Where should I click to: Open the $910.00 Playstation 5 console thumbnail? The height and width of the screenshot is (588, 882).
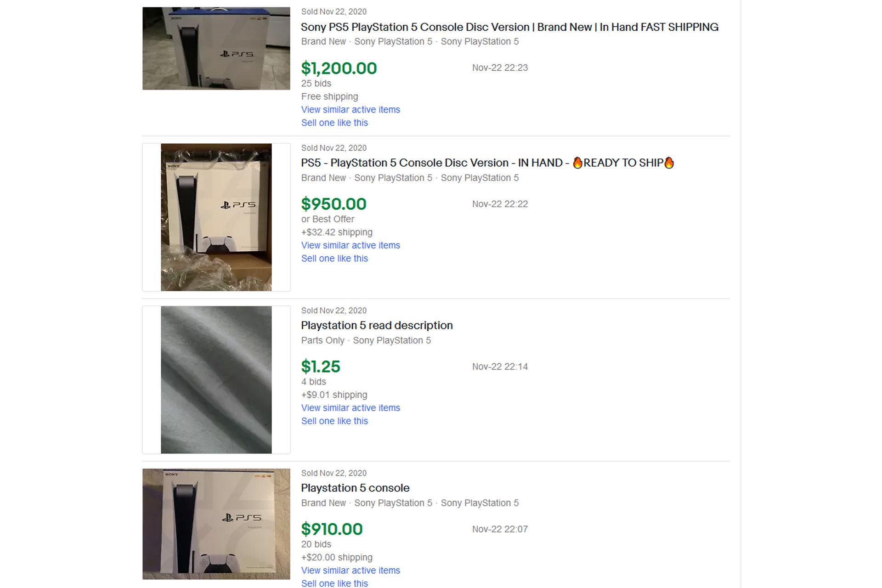pos(216,524)
